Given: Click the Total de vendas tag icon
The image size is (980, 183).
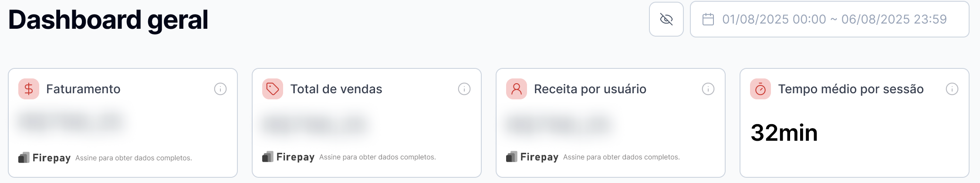Looking at the screenshot, I should (x=273, y=89).
